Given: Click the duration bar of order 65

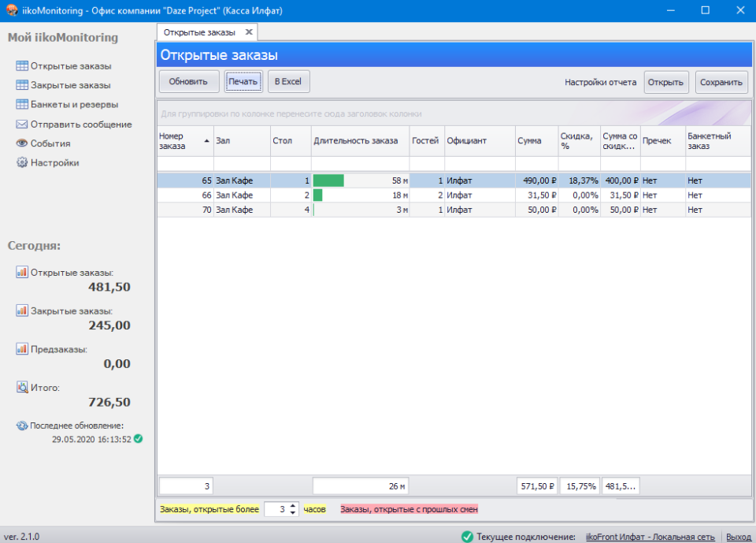Looking at the screenshot, I should 328,180.
